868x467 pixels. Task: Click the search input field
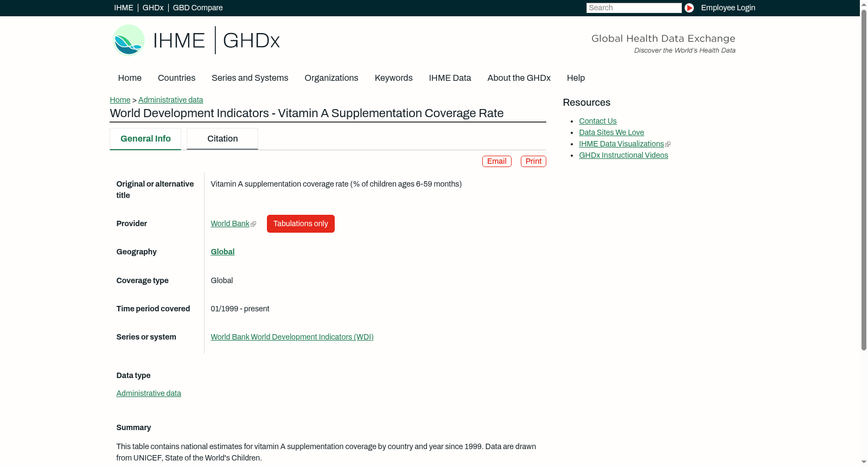pyautogui.click(x=634, y=8)
